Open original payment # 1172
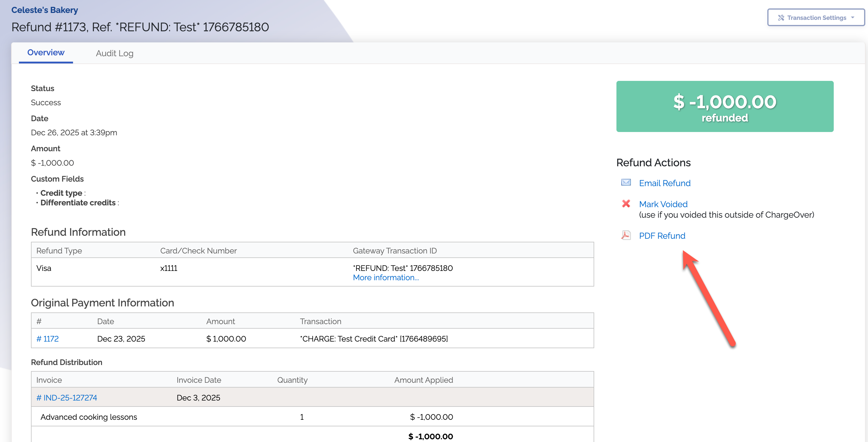The image size is (868, 442). tap(47, 339)
